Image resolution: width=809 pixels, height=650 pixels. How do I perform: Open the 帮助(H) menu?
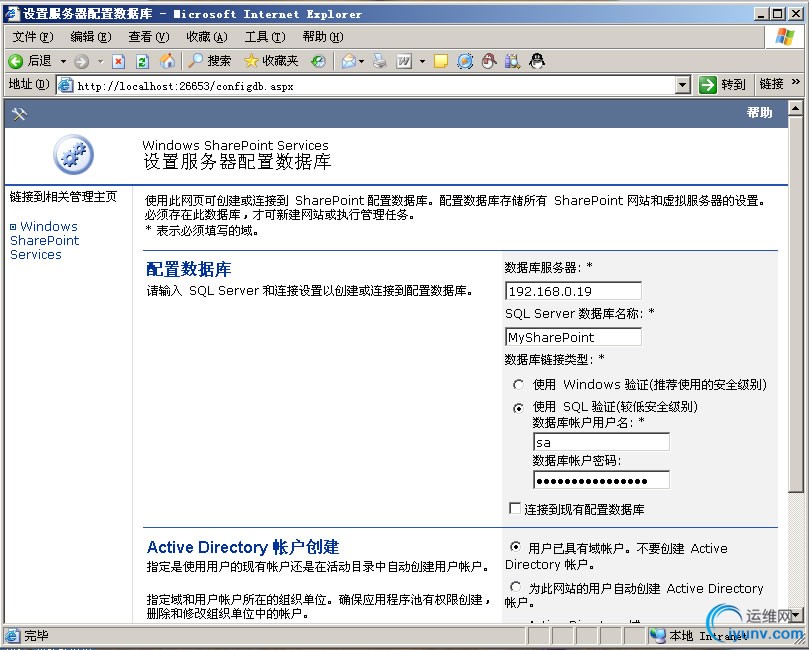(x=323, y=37)
